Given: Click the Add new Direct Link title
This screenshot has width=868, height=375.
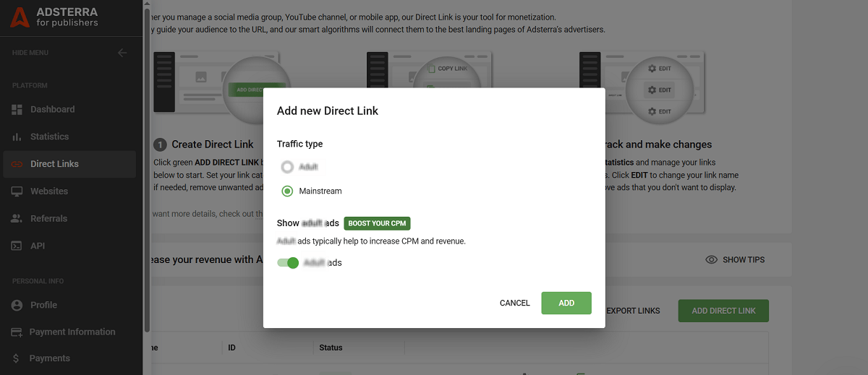Looking at the screenshot, I should (x=328, y=111).
